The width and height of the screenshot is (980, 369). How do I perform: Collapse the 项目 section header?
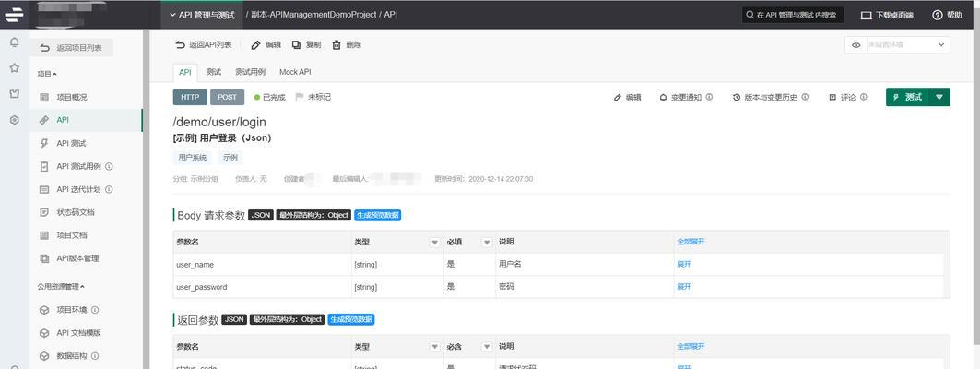click(47, 74)
